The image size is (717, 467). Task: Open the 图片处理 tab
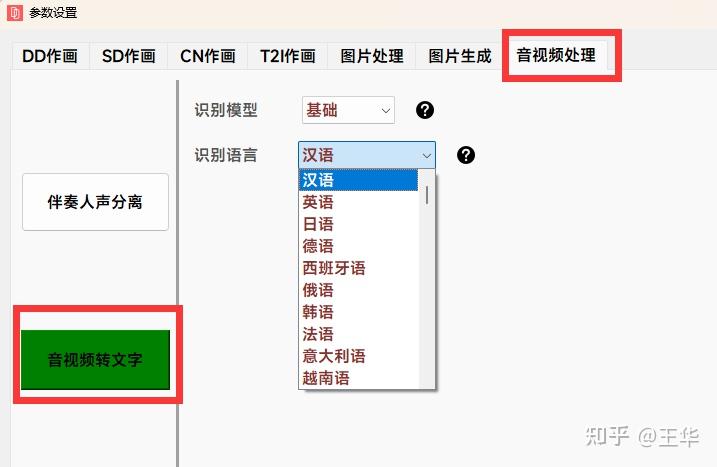click(x=372, y=56)
